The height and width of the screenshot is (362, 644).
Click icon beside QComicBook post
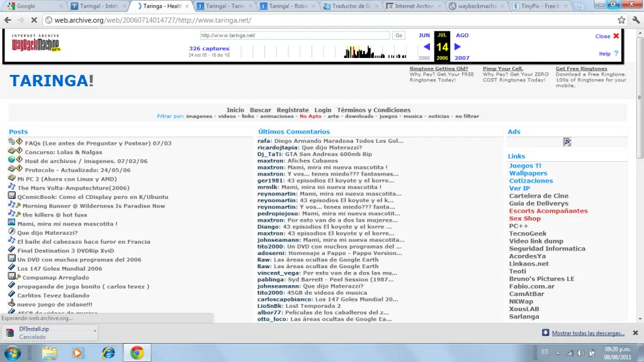point(11,196)
